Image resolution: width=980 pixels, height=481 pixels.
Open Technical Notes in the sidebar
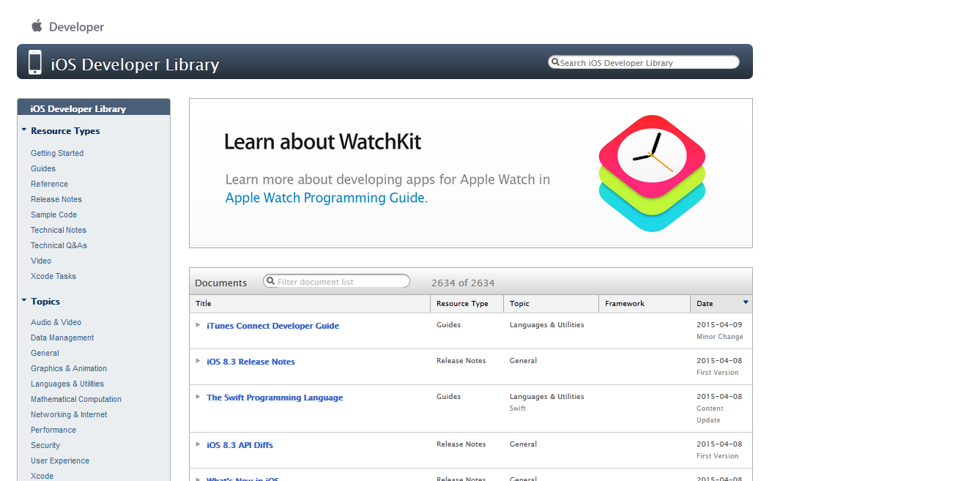(59, 230)
